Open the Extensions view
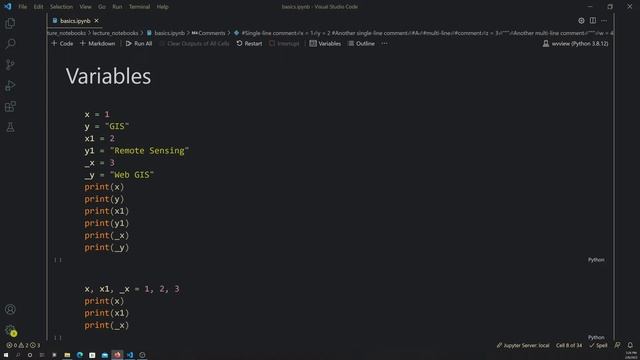The height and width of the screenshot is (360, 640). pos(10,107)
